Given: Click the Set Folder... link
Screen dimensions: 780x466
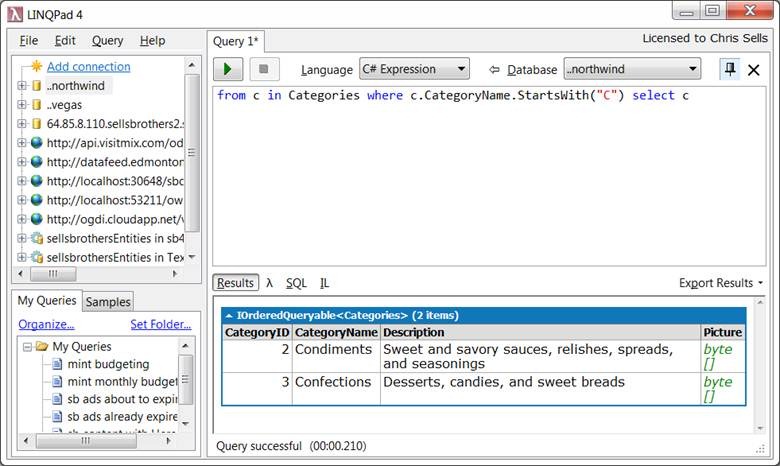Looking at the screenshot, I should click(161, 324).
